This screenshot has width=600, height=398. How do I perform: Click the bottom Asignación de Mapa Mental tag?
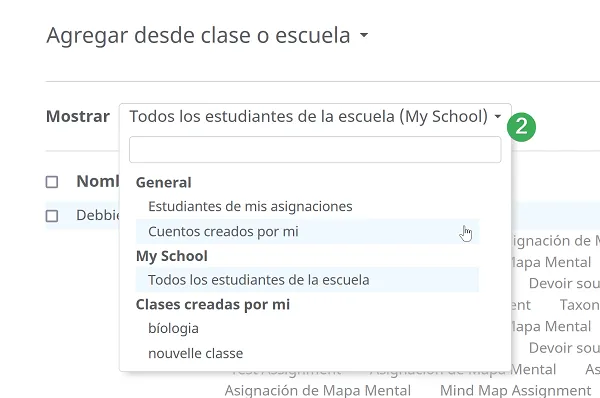(318, 391)
